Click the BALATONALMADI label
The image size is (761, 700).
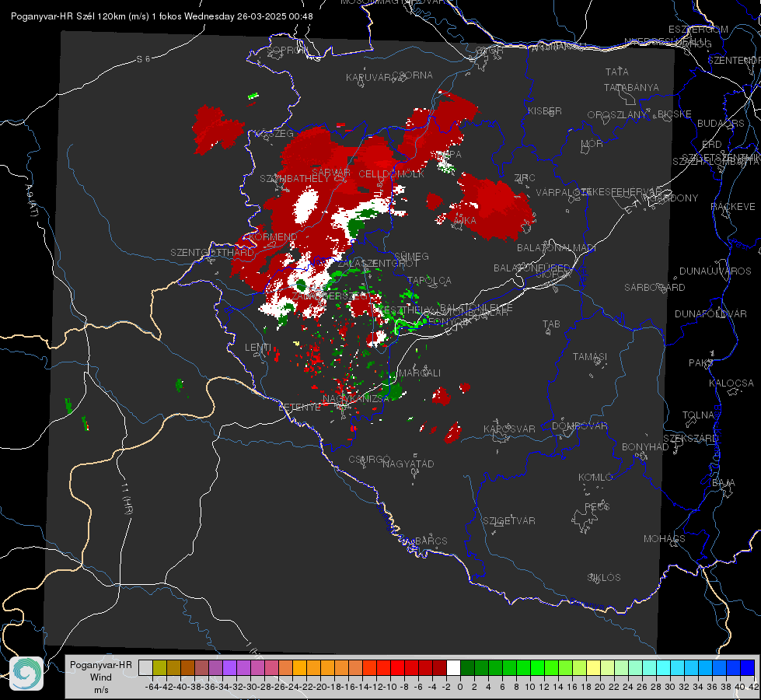pyautogui.click(x=557, y=248)
